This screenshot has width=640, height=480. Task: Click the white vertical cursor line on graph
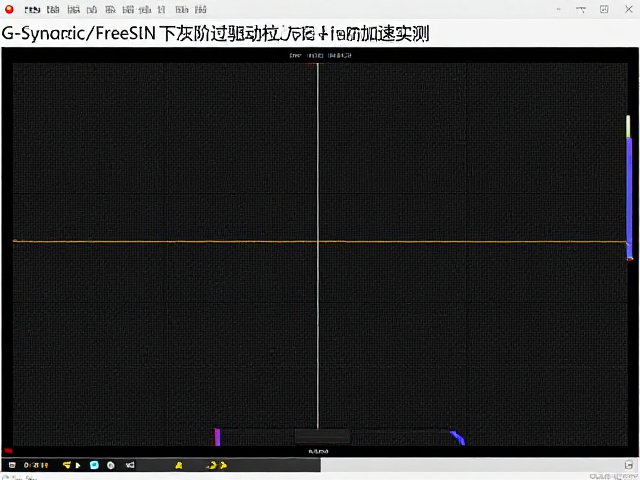[318, 245]
